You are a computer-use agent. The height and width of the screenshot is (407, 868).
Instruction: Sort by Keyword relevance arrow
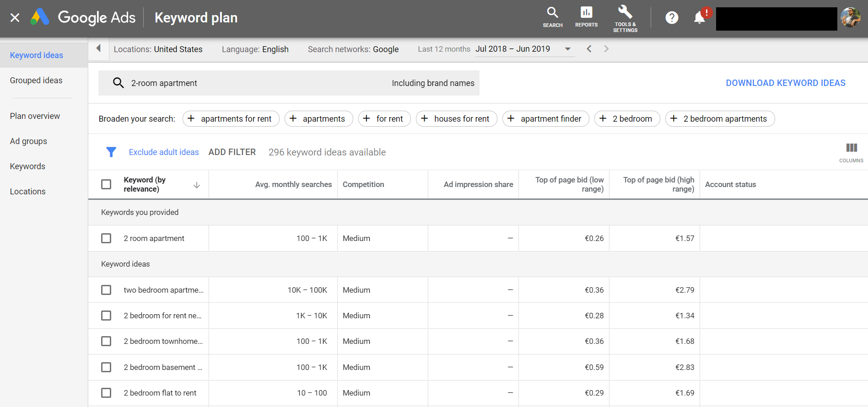tap(197, 185)
